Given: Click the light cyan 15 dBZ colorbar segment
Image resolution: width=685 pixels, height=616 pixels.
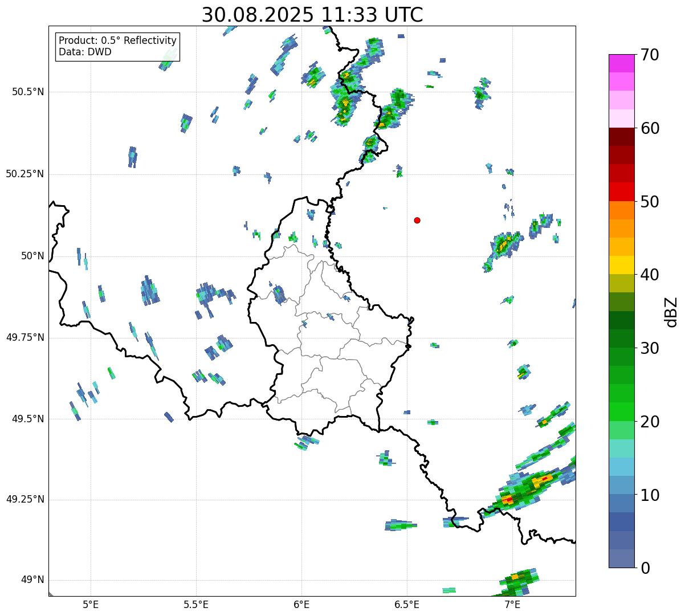Looking at the screenshot, I should click(x=621, y=448).
